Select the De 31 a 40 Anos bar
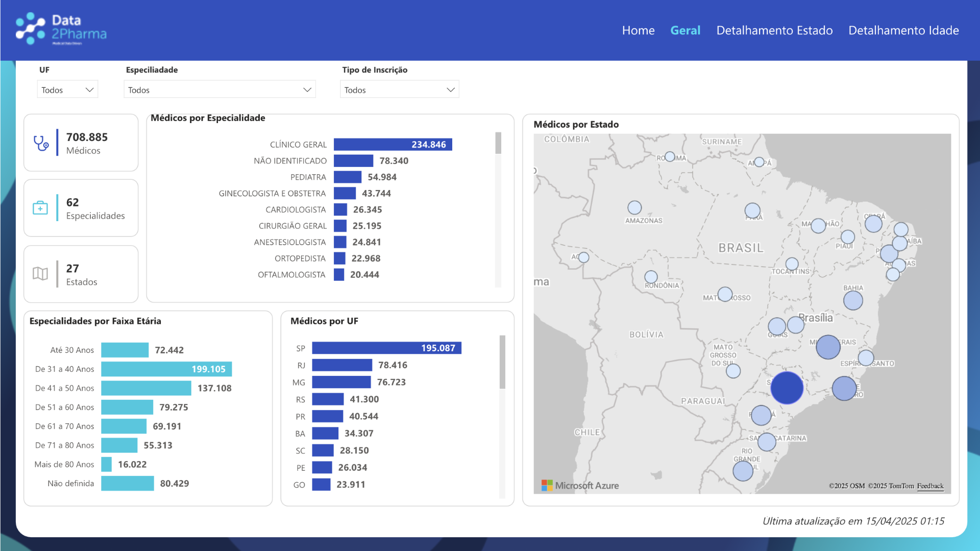 166,369
